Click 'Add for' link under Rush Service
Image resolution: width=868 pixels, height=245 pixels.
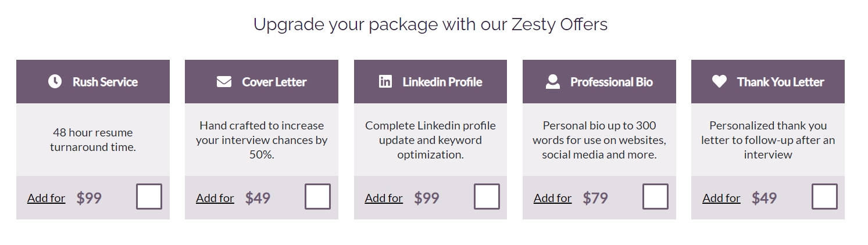(47, 198)
